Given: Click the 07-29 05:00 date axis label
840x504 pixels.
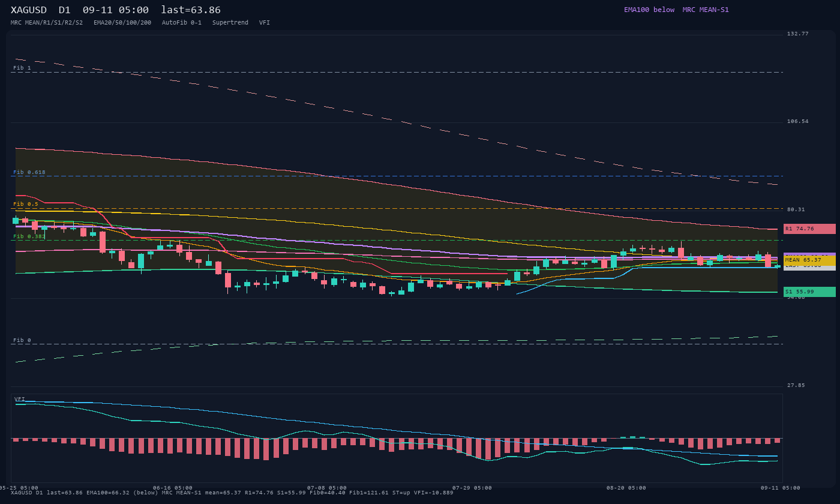Looking at the screenshot, I should tap(472, 488).
